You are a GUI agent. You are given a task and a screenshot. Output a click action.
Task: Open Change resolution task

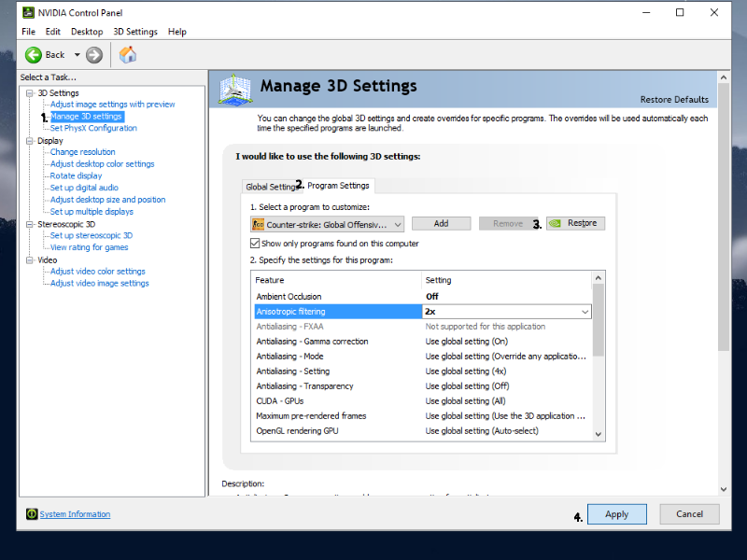pyautogui.click(x=82, y=152)
